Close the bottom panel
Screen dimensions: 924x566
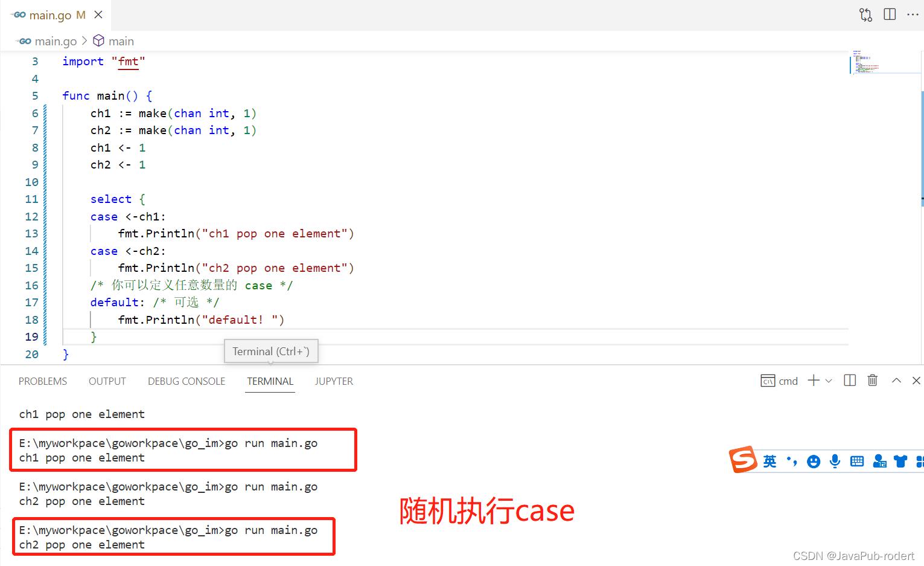tap(916, 380)
